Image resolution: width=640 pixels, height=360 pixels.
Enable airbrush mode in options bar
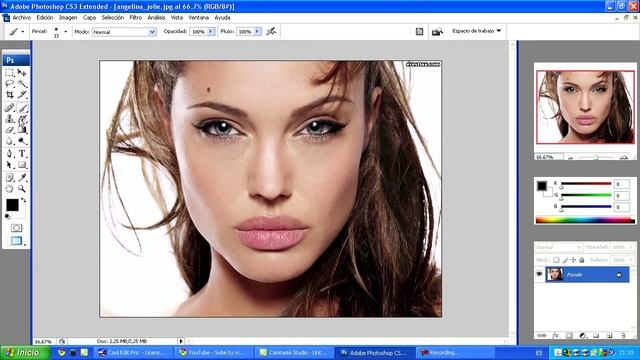(x=271, y=31)
